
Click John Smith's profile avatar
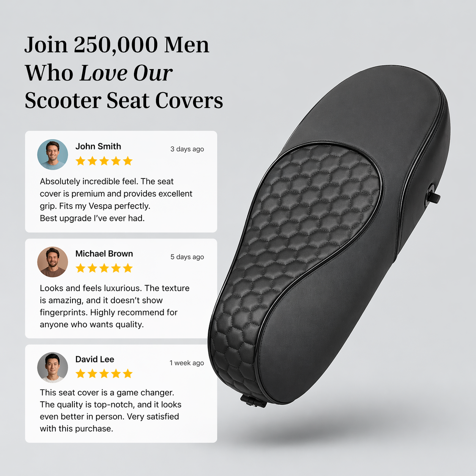tap(53, 154)
